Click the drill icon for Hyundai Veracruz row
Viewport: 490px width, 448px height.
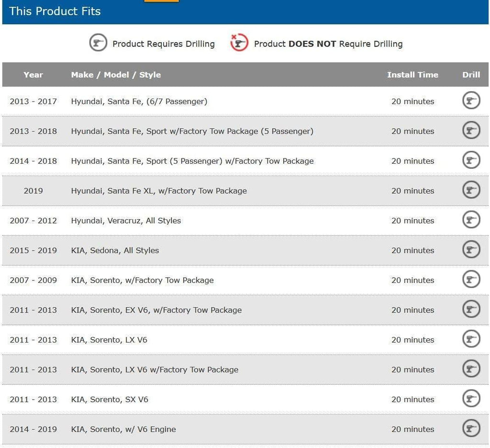(471, 220)
